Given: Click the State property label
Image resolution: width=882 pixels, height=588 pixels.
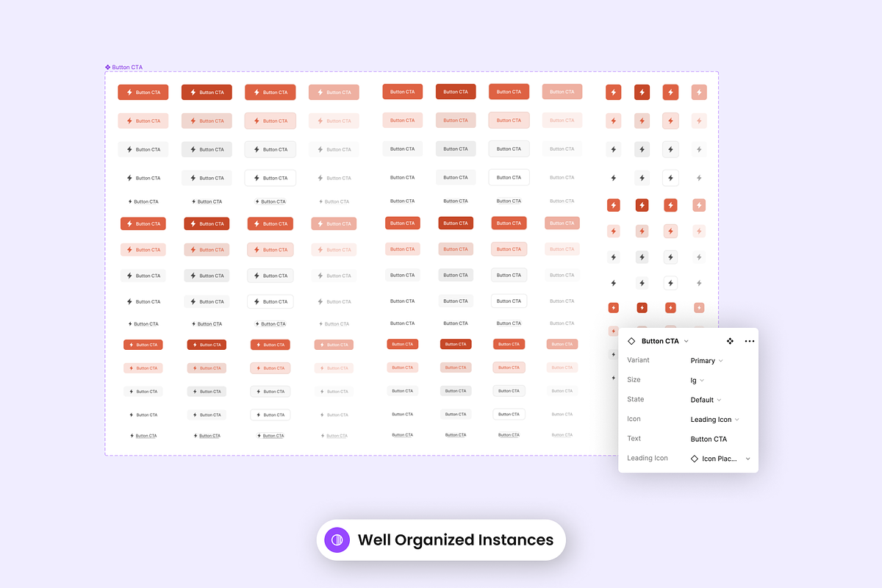Looking at the screenshot, I should 635,399.
